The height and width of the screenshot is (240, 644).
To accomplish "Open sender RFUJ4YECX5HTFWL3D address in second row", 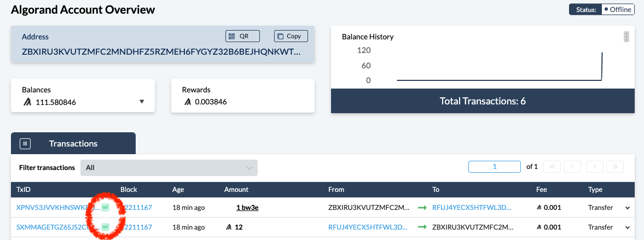I will coord(368,227).
